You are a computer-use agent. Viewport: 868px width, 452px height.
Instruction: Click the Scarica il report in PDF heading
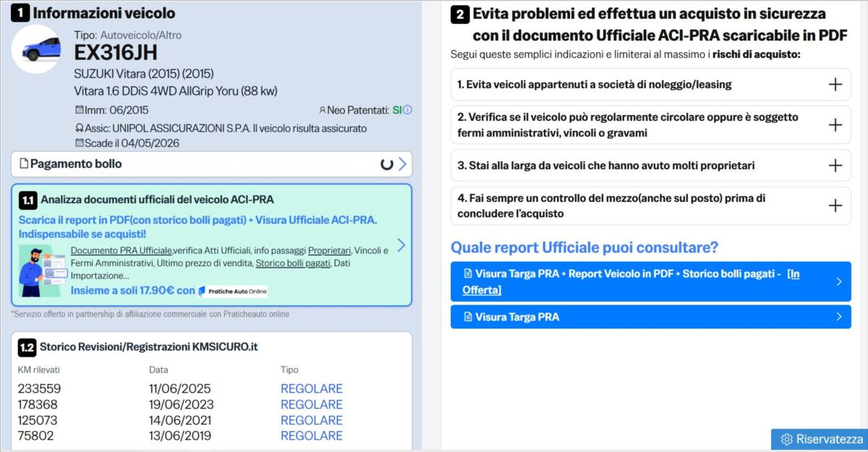pos(197,220)
